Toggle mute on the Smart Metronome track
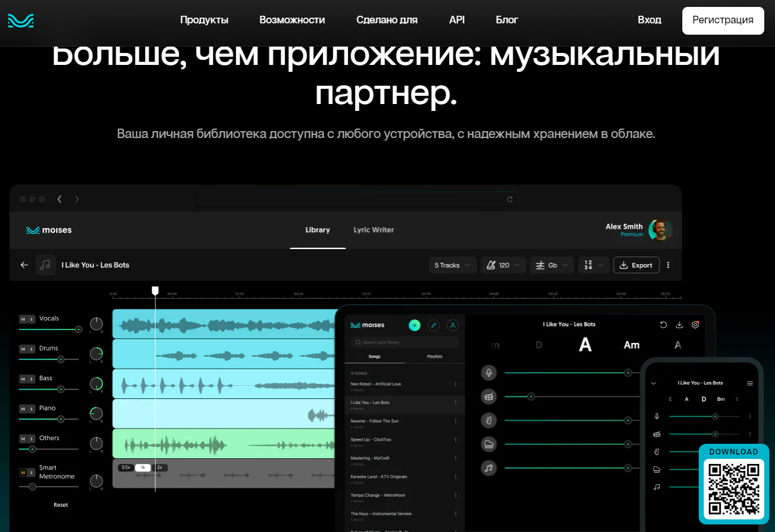The image size is (775, 532). coord(23,472)
